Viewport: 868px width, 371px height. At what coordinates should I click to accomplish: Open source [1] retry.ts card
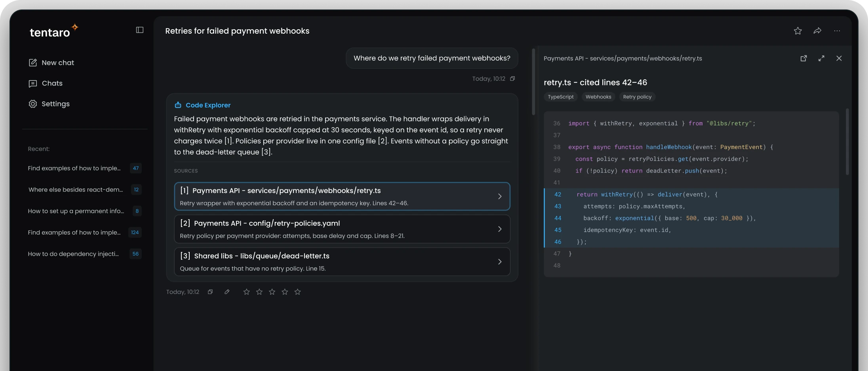coord(342,196)
